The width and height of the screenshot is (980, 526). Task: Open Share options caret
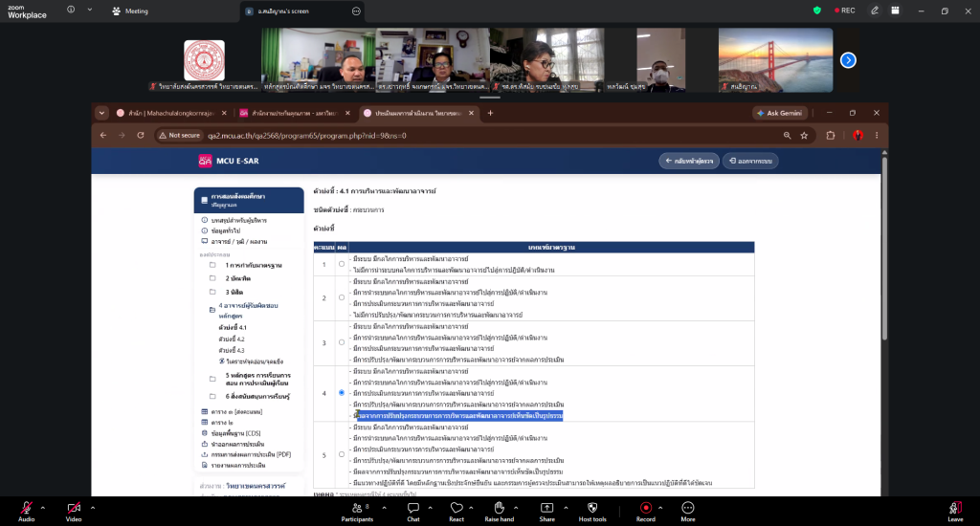(x=566, y=508)
